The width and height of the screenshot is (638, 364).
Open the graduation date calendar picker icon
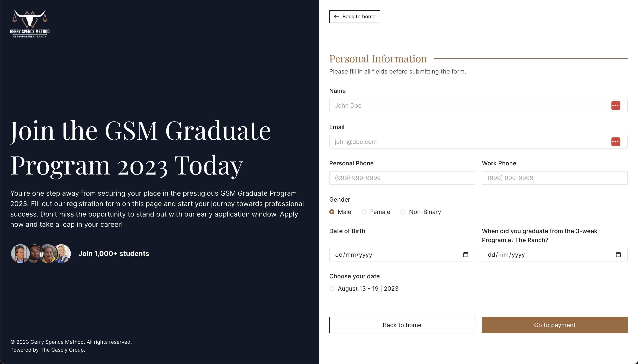(618, 254)
